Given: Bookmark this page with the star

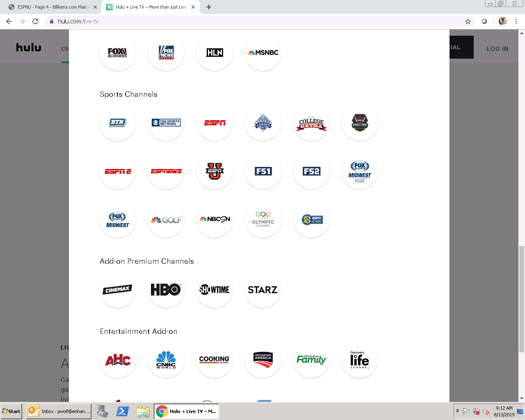Looking at the screenshot, I should click(468, 21).
